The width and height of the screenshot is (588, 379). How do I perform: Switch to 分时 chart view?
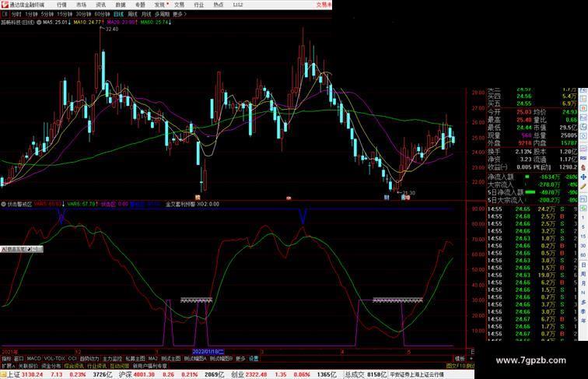16,14
